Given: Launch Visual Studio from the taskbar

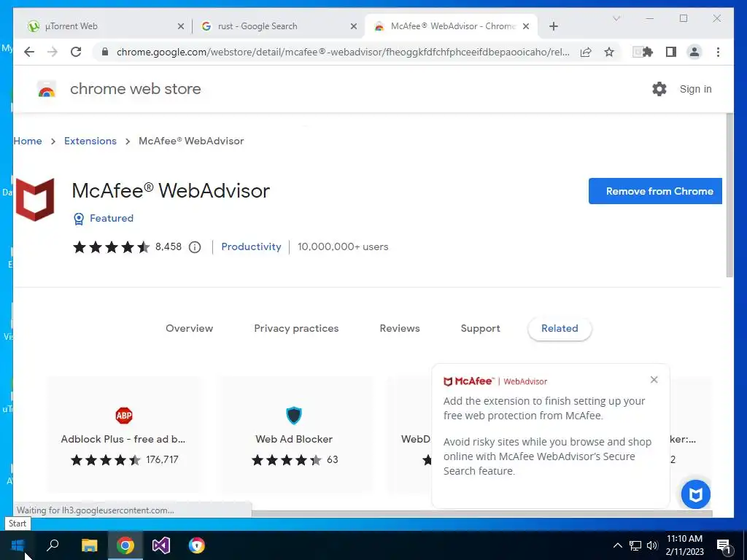Looking at the screenshot, I should click(x=161, y=545).
